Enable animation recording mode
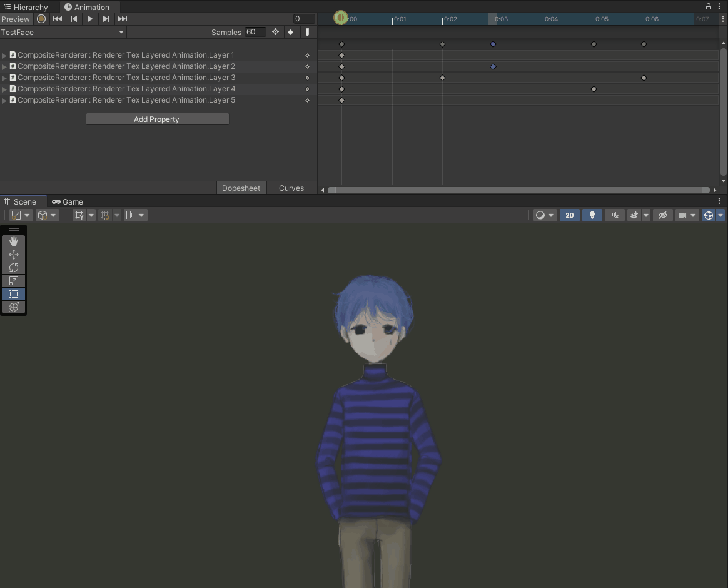Viewport: 728px width, 588px height. [41, 19]
